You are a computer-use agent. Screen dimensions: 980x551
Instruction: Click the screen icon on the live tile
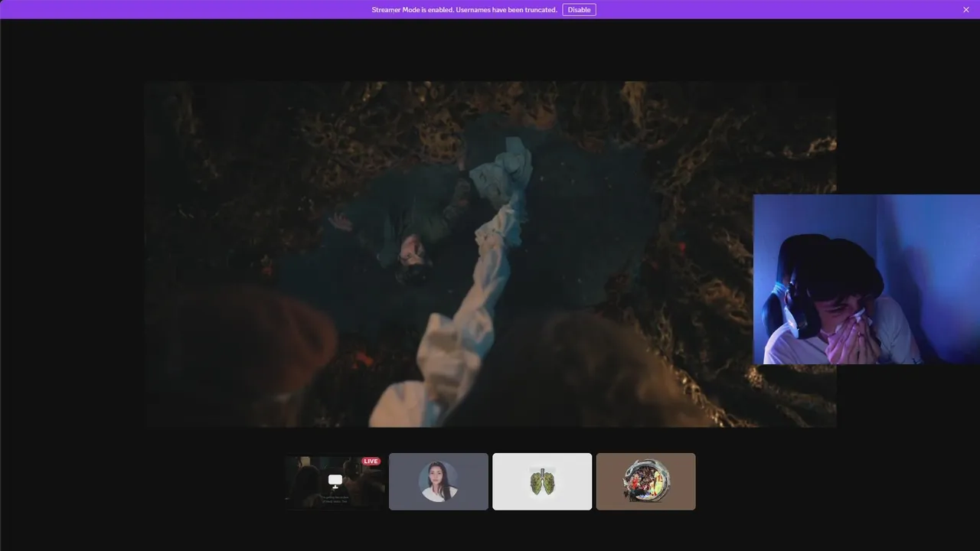coord(335,481)
